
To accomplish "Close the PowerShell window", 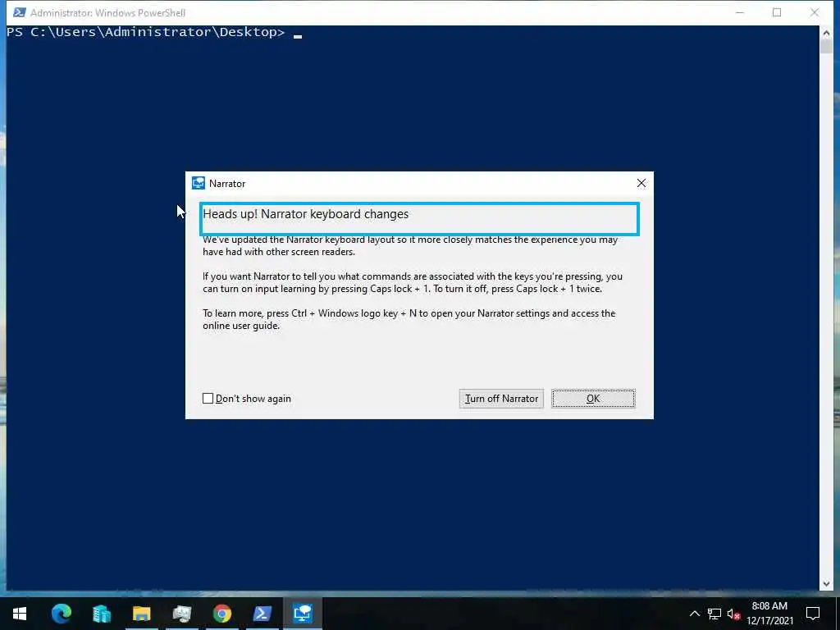I will coord(815,12).
